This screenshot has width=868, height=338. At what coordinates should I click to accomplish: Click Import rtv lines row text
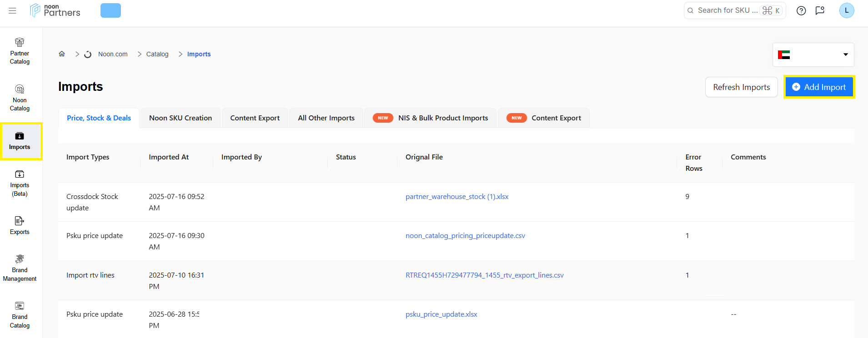pos(90,275)
